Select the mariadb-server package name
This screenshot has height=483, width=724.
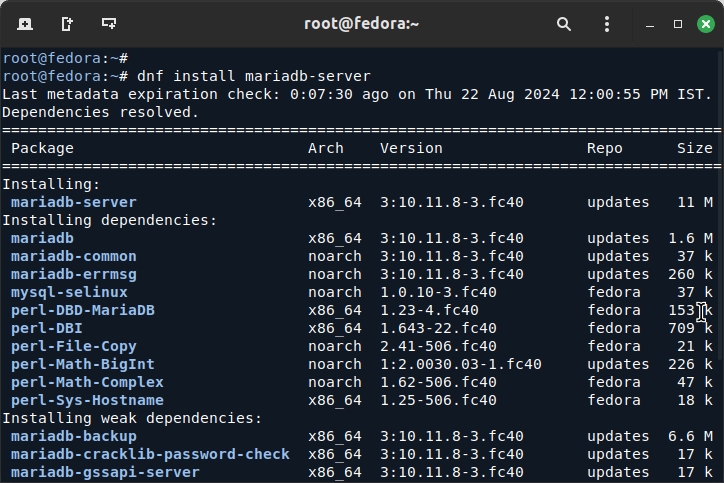tap(74, 202)
